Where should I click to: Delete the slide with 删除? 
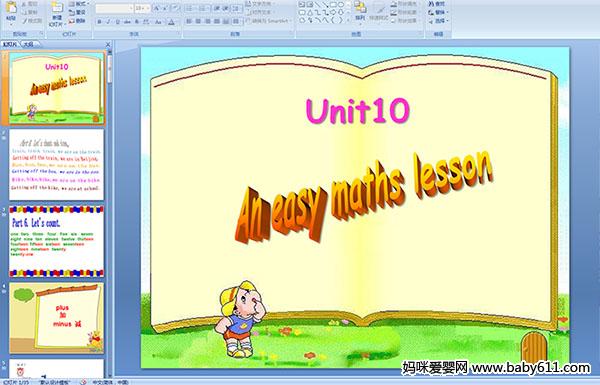point(77,21)
